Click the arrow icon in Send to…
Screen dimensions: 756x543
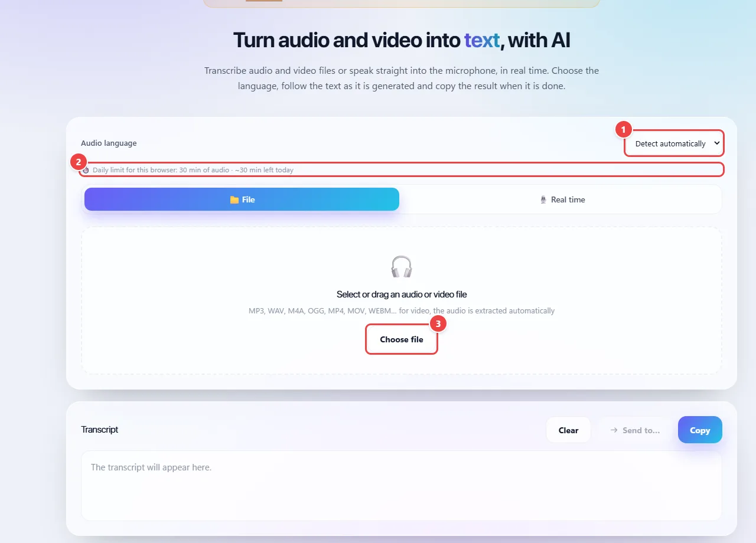[x=614, y=430]
